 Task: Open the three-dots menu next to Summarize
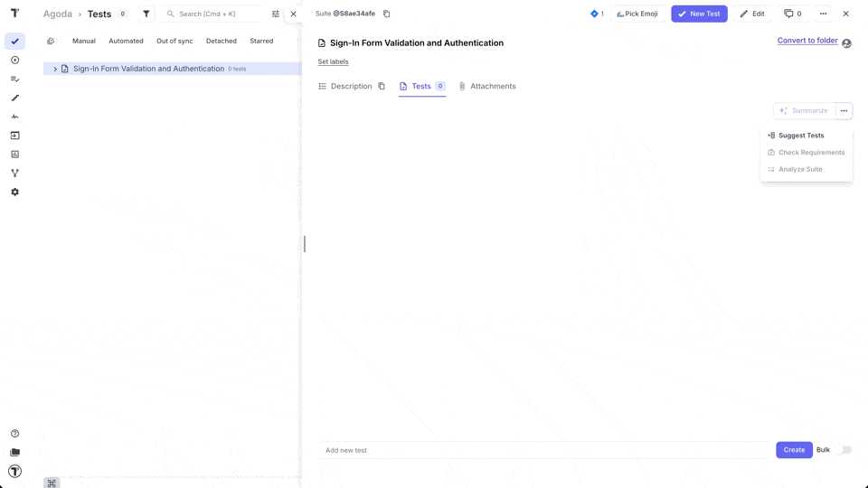844,110
